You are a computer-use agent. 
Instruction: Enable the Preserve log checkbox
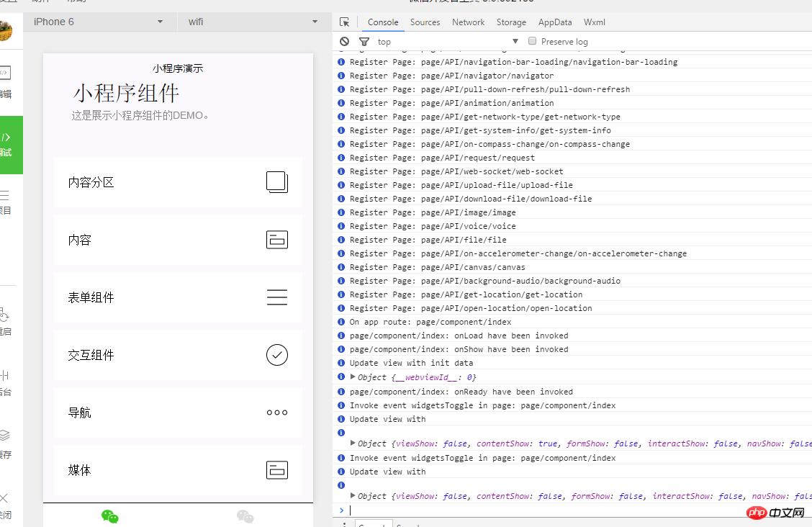click(x=531, y=41)
